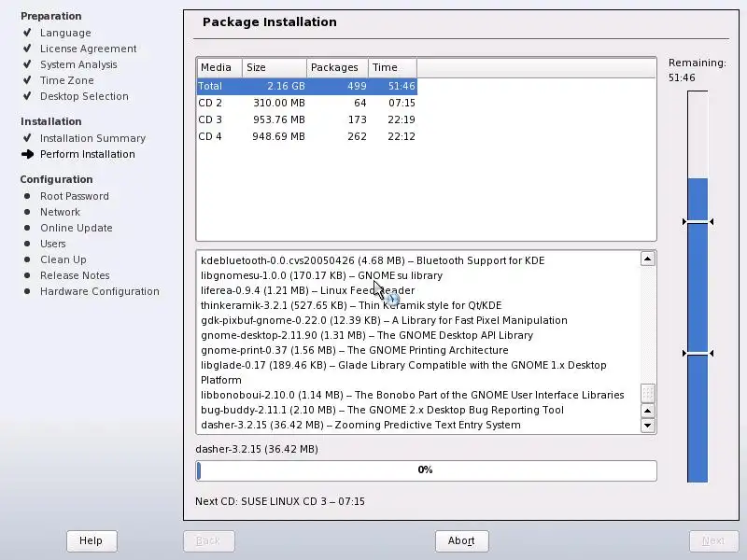Sort by the Size column header
This screenshot has height=560, width=747.
tap(275, 67)
